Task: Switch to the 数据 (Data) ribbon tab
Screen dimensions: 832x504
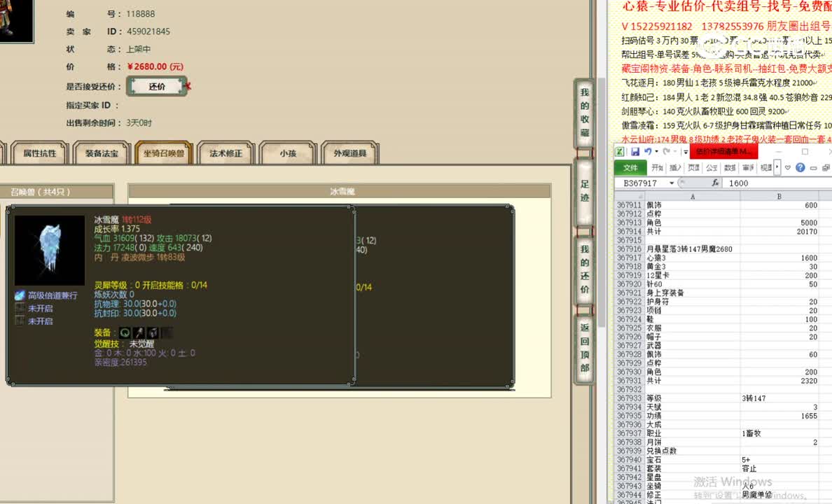Action: pos(730,167)
